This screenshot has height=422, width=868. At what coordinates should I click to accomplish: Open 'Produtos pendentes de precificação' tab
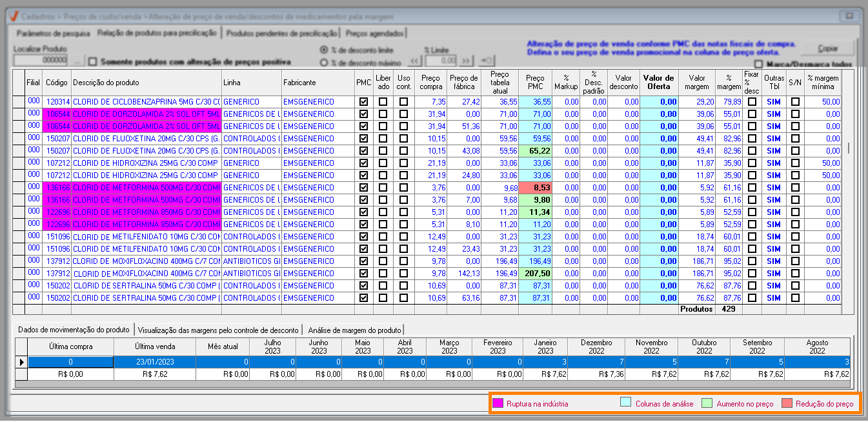click(282, 33)
